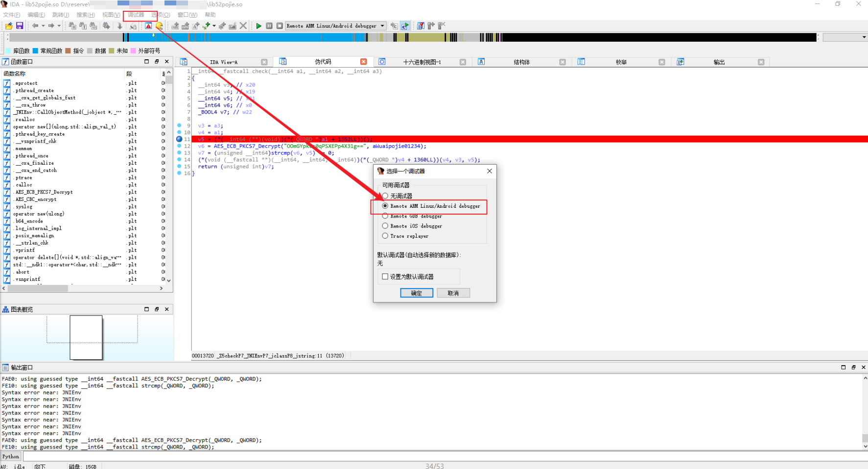Click the graph overview thumbnail box
This screenshot has height=469, width=868.
86,337
